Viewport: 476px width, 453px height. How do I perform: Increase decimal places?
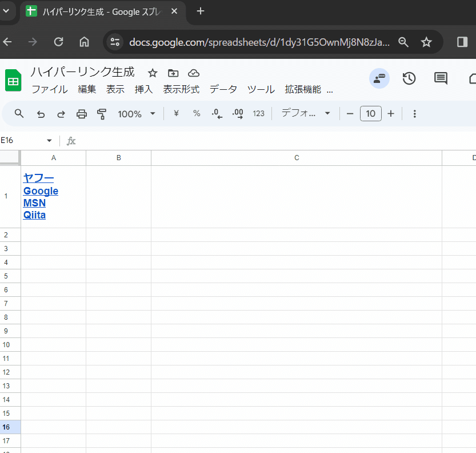coord(237,114)
